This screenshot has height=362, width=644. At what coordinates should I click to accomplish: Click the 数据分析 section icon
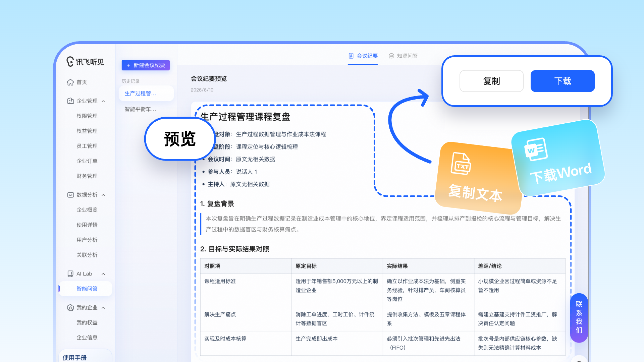coord(70,195)
